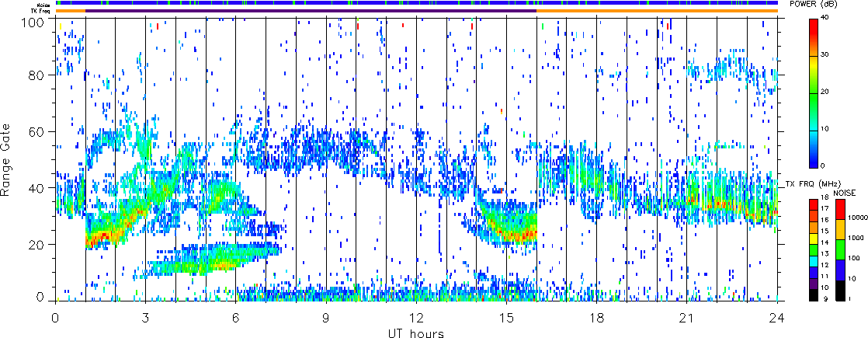Click the orange TX Freq strip section after hour 16
The height and width of the screenshot is (338, 868).
coord(657,11)
